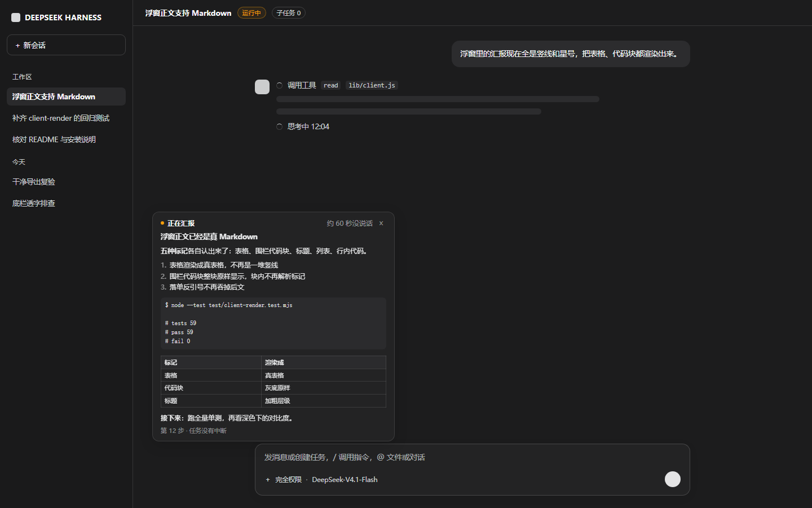Click the orange 正在汇报 status dot

click(x=162, y=224)
